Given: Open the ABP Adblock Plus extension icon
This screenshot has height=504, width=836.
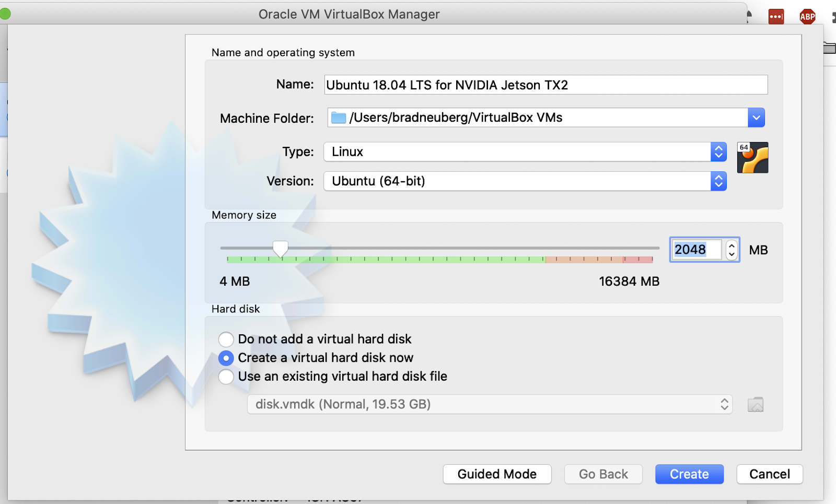Looking at the screenshot, I should 807,17.
